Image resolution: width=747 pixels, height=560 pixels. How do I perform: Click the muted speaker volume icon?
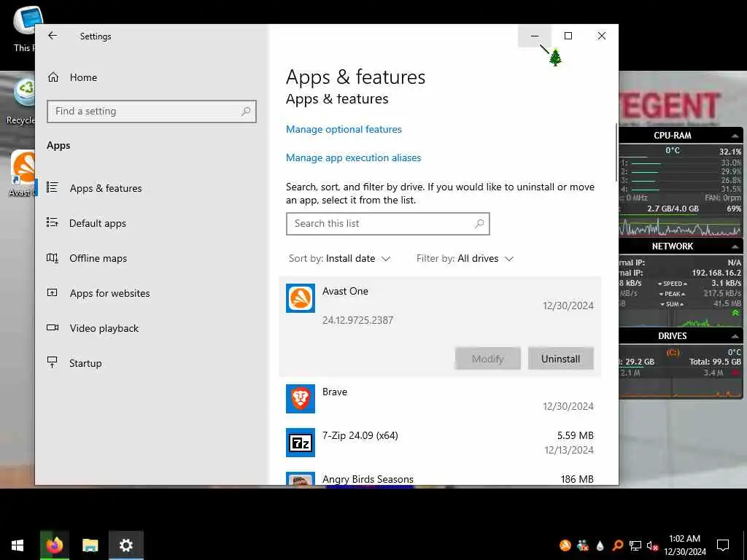(x=653, y=545)
